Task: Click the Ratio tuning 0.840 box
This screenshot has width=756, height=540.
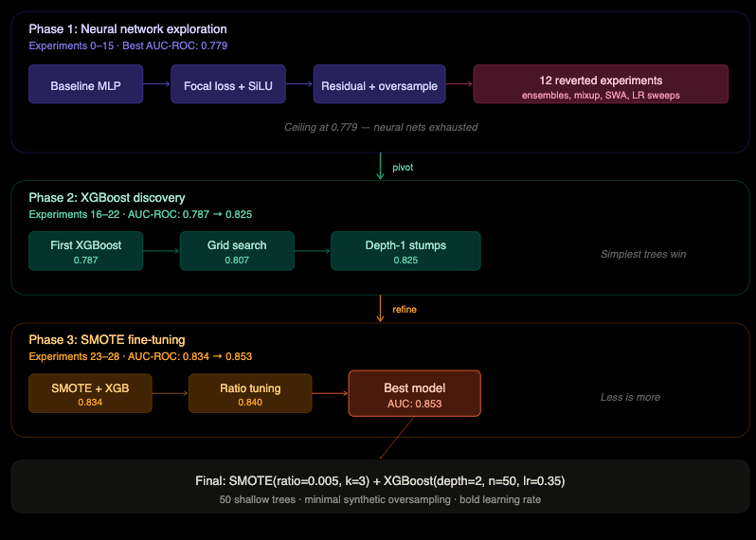Action: click(250, 393)
